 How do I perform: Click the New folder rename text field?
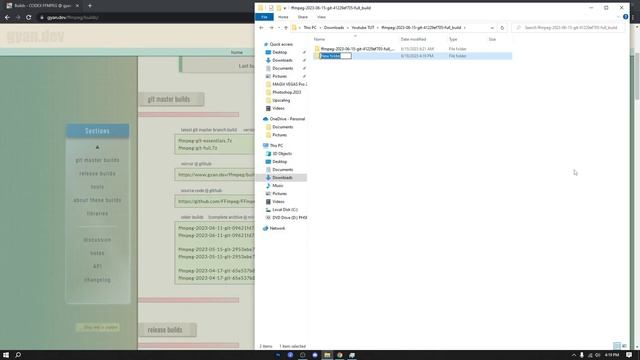pos(335,56)
